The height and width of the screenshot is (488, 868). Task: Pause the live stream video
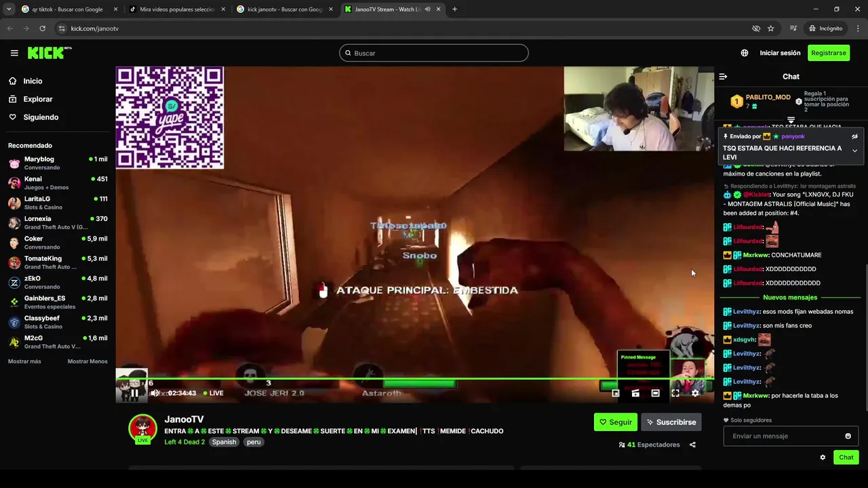pyautogui.click(x=134, y=393)
